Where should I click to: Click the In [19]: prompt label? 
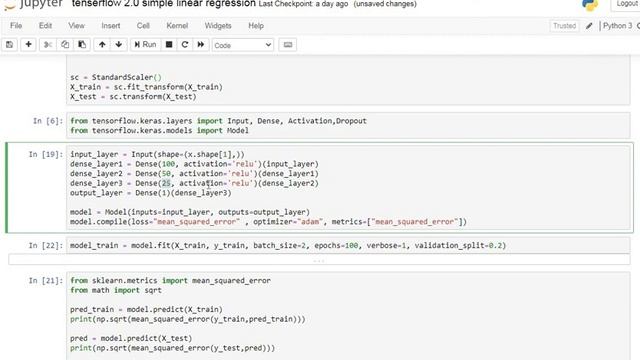tap(46, 154)
